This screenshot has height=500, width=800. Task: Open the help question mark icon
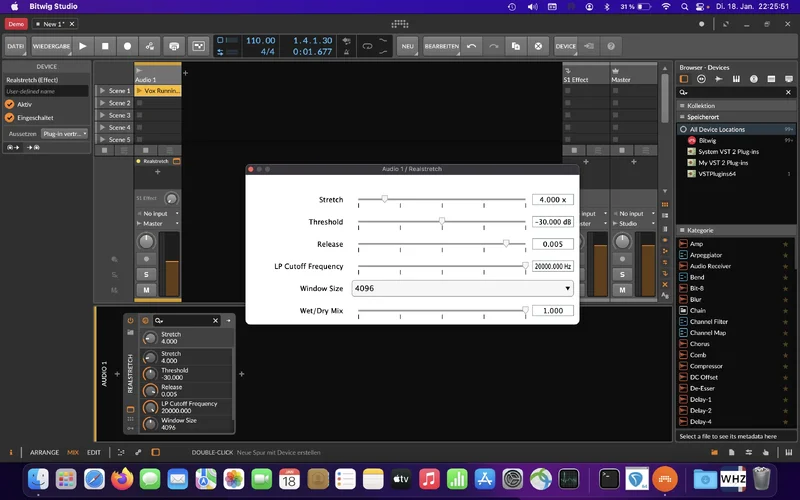611,46
